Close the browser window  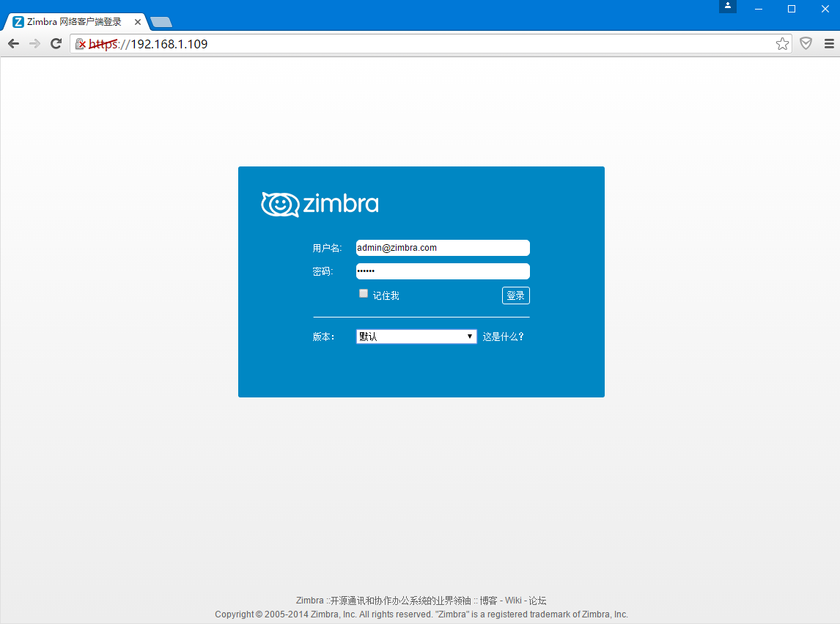(x=825, y=9)
